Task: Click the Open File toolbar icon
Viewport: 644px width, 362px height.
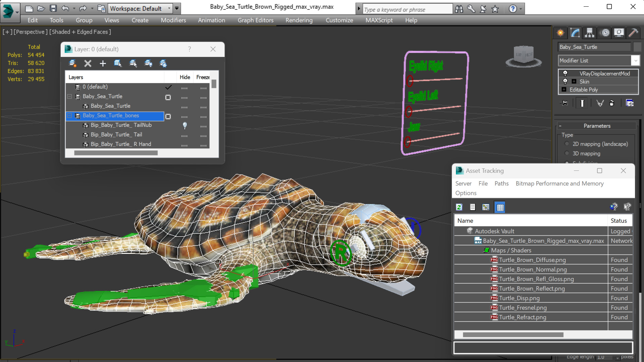Action: [41, 8]
